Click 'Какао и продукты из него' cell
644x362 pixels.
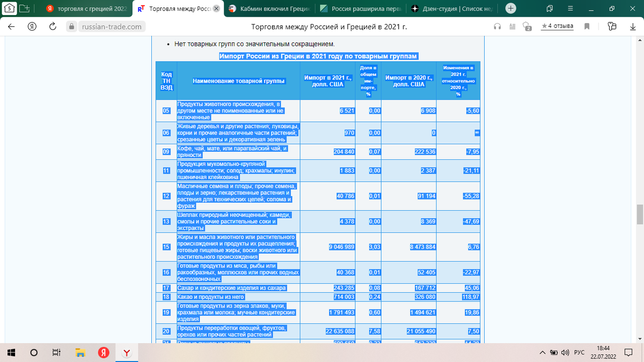(x=211, y=297)
